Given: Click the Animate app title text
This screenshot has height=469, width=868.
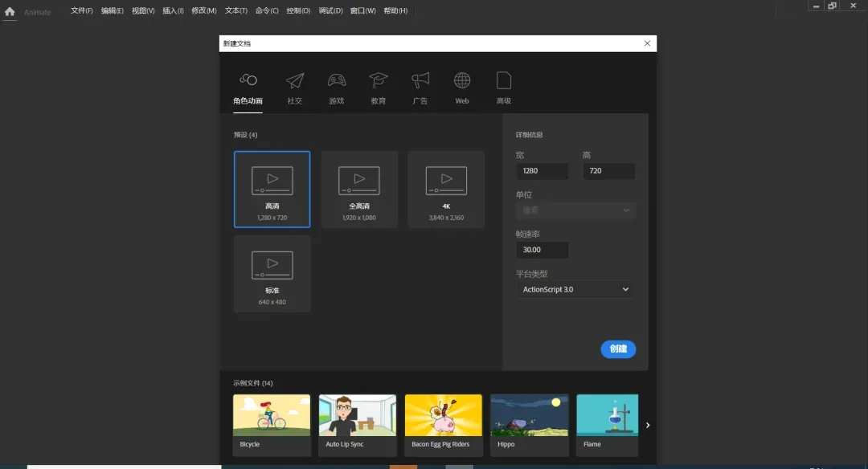Looking at the screenshot, I should coord(37,12).
